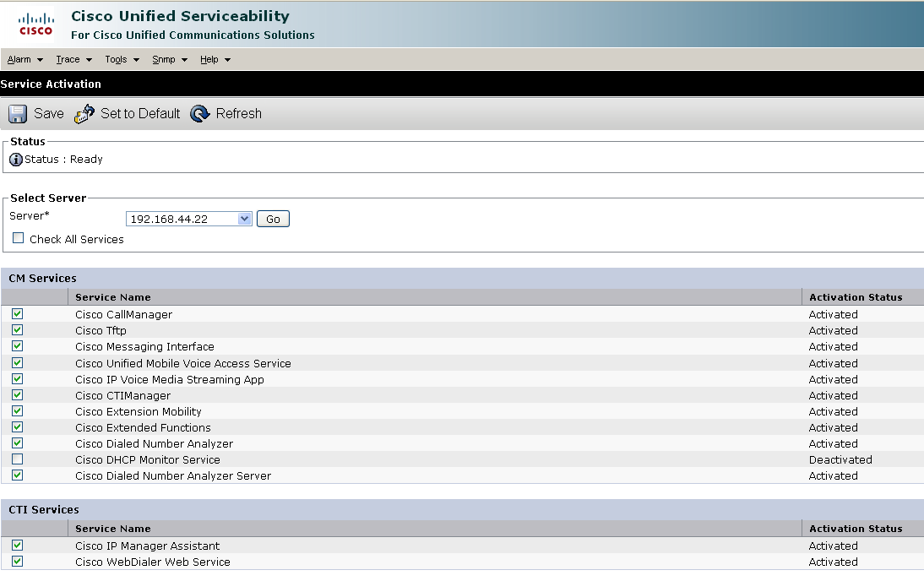The height and width of the screenshot is (581, 924).
Task: Click the Cisco Extension Mobility text
Action: pos(138,411)
